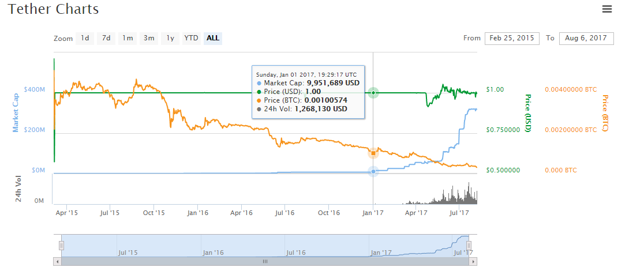
Task: Click the 0.00400000 BTC axis label
Action: click(571, 89)
